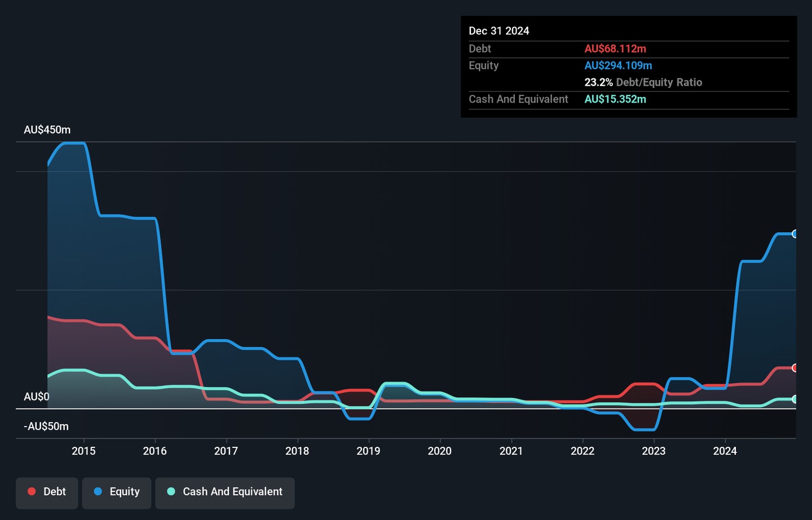
Task: Select the 2017 x-axis year label
Action: point(226,451)
